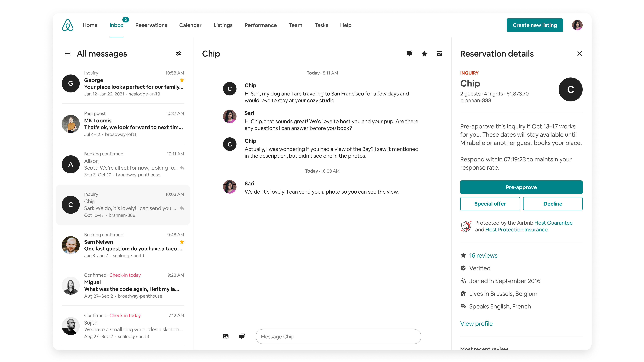Click the 'All messages' heading

102,54
